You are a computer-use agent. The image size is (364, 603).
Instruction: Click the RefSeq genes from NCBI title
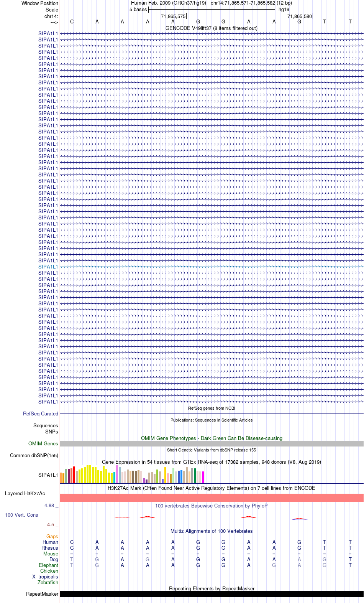click(212, 408)
